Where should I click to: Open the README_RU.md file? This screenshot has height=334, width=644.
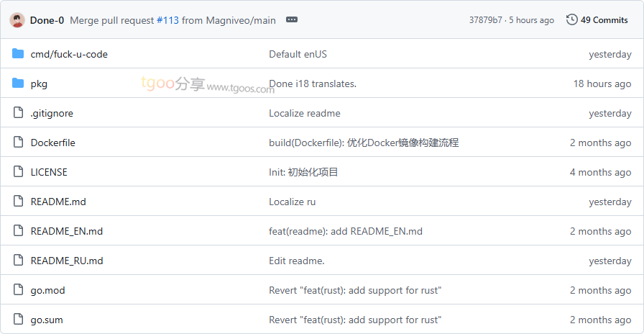[x=67, y=261]
